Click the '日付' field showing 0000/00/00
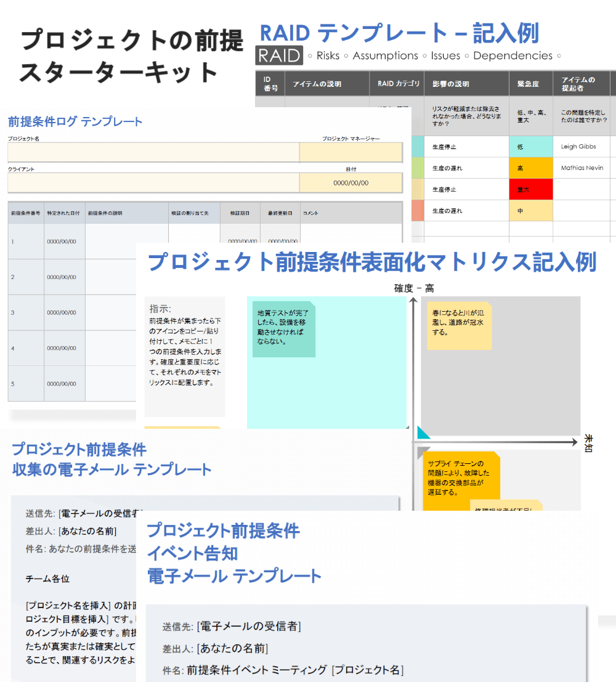616x682 pixels. point(351,183)
